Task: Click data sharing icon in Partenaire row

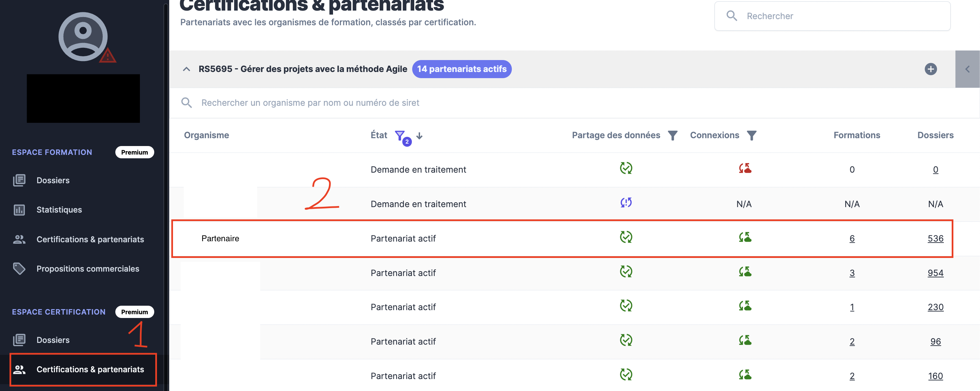Action: click(x=626, y=237)
